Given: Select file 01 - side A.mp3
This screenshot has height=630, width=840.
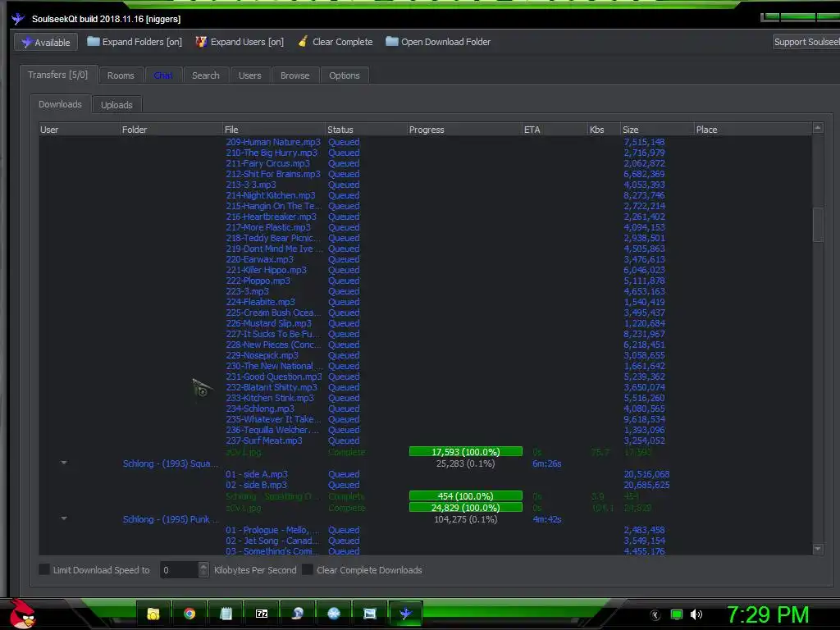Looking at the screenshot, I should 257,474.
